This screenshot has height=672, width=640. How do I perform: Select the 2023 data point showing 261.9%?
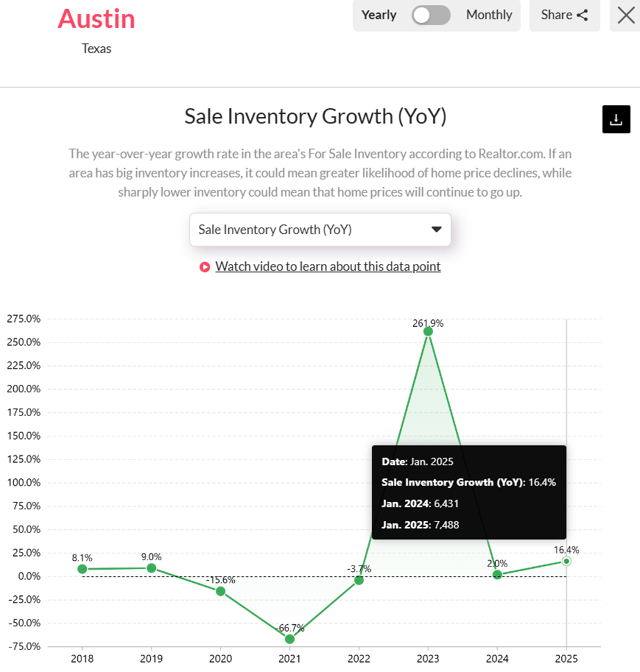click(x=428, y=333)
